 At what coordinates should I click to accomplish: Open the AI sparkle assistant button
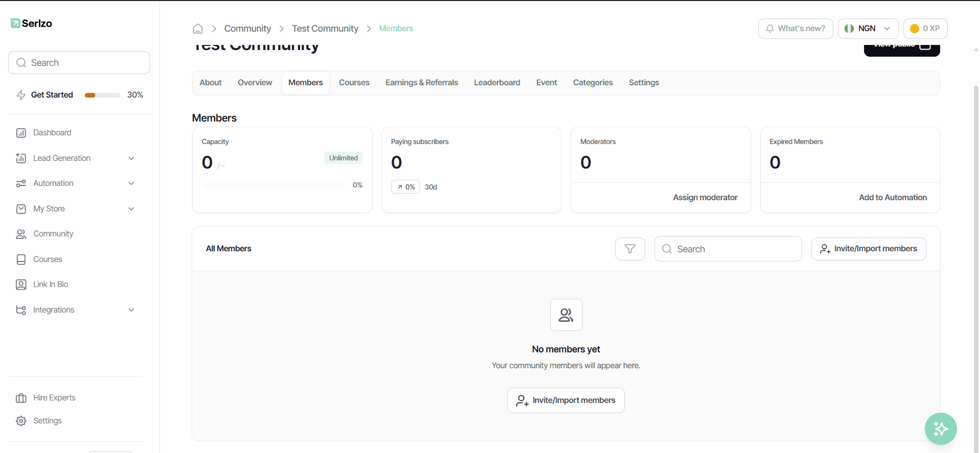click(941, 428)
